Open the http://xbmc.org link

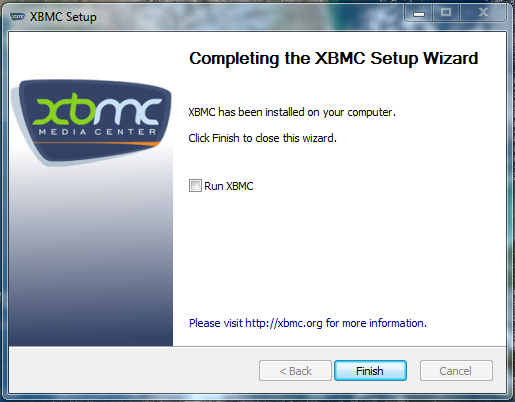[284, 323]
